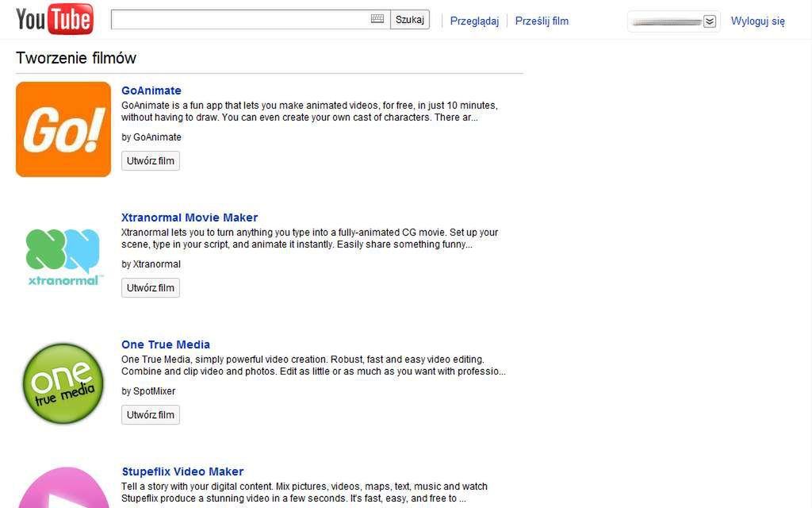Open the Przeglądaj link
Screen dimensions: 812x508
474,21
